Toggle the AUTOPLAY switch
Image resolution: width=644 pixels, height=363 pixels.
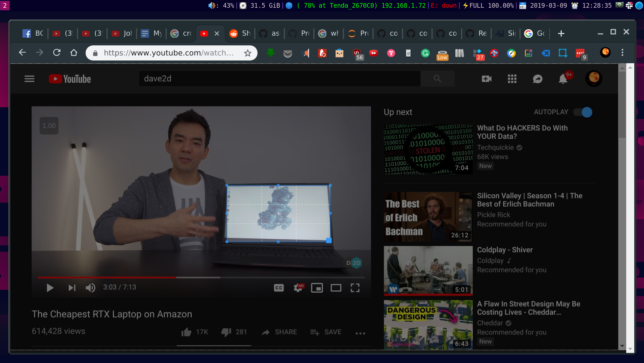[x=583, y=112]
